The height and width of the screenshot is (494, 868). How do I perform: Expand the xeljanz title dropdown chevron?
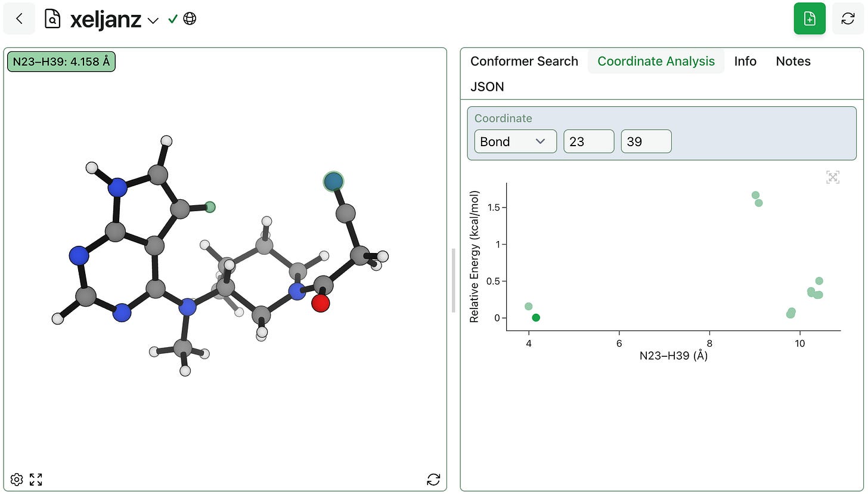click(x=153, y=20)
